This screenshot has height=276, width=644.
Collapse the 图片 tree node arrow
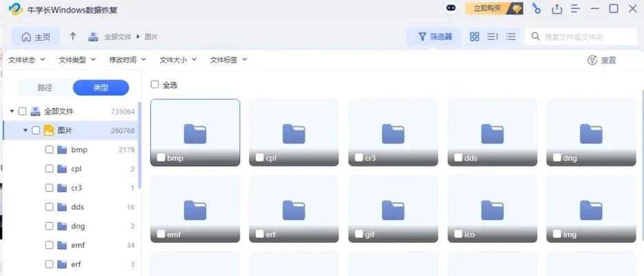click(26, 130)
